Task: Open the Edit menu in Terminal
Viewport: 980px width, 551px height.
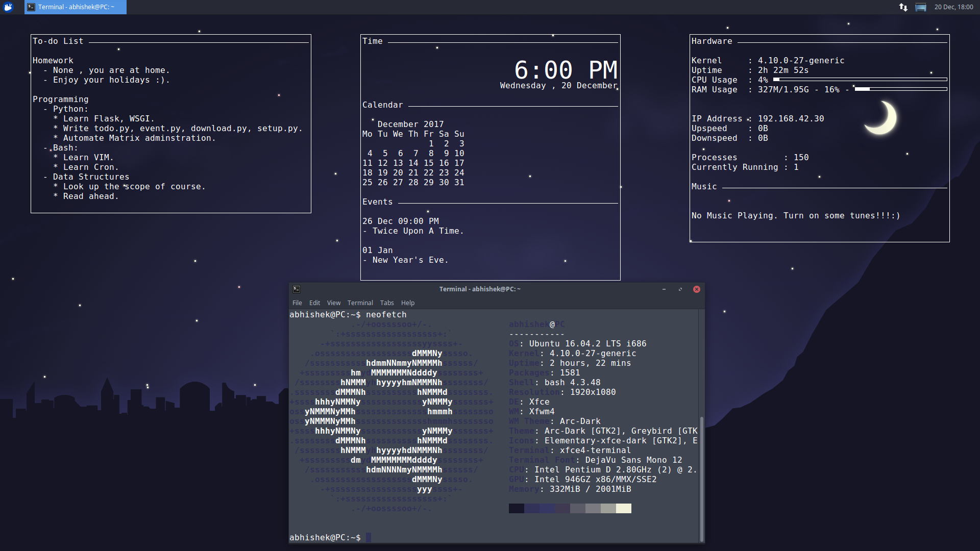Action: click(x=314, y=303)
